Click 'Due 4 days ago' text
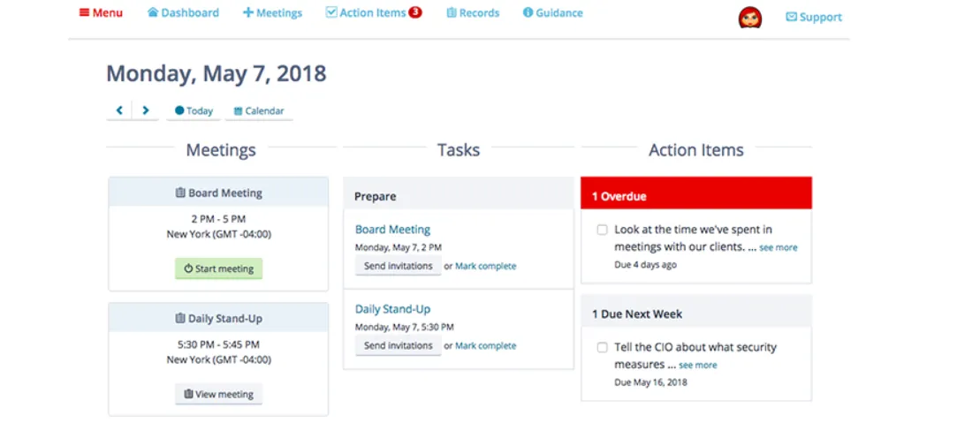Image resolution: width=980 pixels, height=446 pixels. (x=645, y=265)
